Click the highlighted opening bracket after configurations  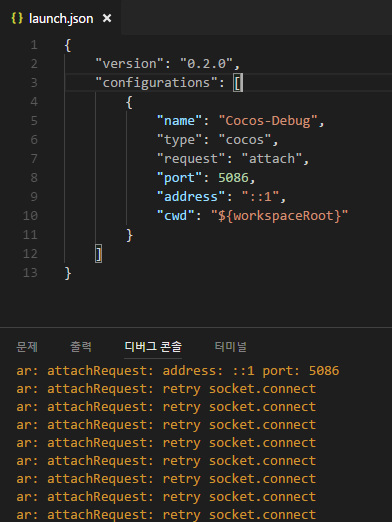(x=238, y=83)
